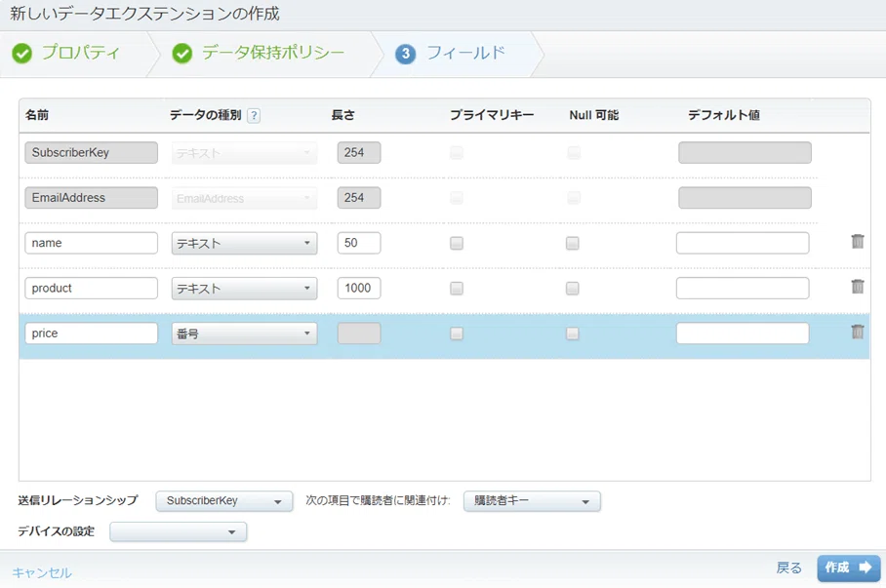
Task: Go to the プロパティ wizard step
Action: coord(81,53)
